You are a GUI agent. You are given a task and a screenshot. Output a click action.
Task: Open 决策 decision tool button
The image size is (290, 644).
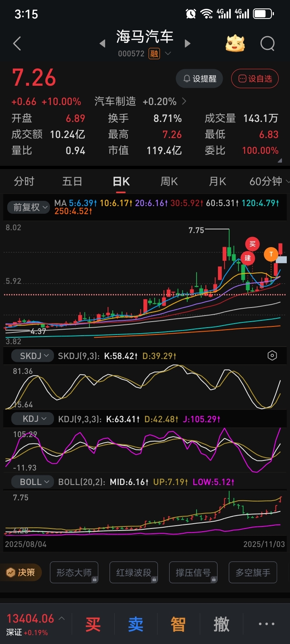pos(21,572)
